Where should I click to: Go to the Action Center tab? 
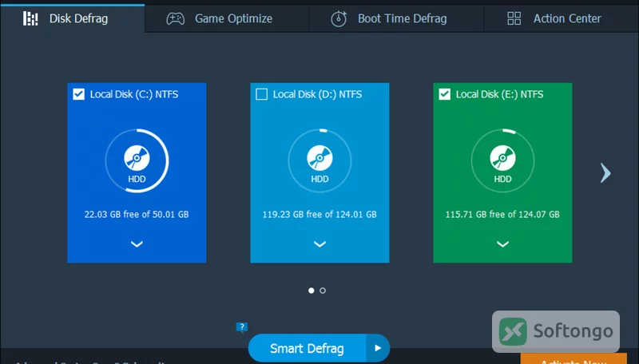click(562, 18)
